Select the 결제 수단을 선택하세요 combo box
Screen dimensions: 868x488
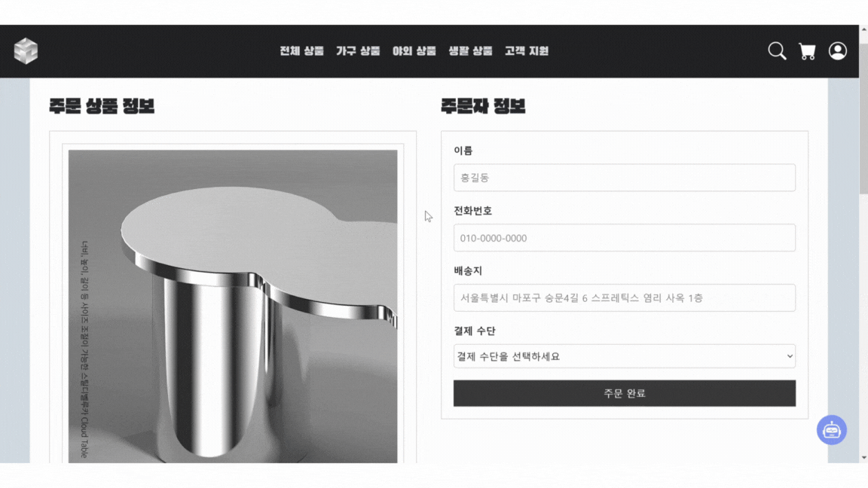625,356
